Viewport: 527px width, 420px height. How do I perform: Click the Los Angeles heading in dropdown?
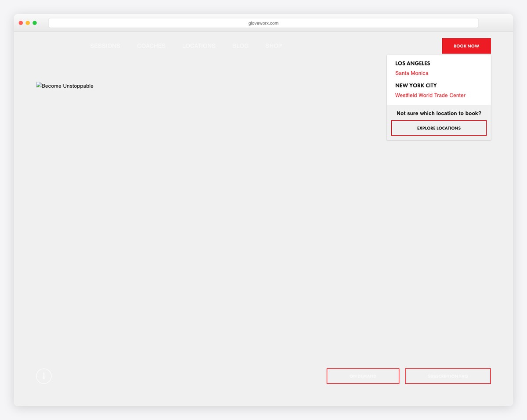[412, 63]
